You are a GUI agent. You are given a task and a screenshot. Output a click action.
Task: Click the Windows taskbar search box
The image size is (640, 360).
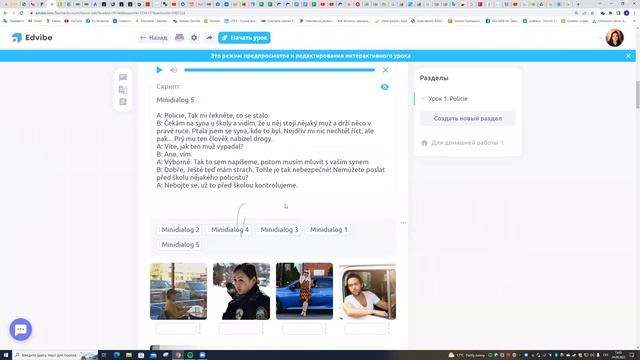55,355
